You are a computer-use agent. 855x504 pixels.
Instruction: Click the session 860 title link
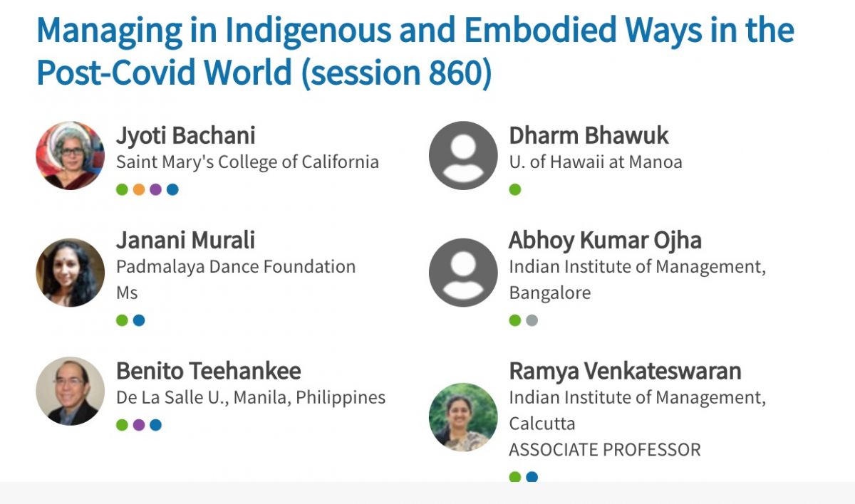(415, 52)
